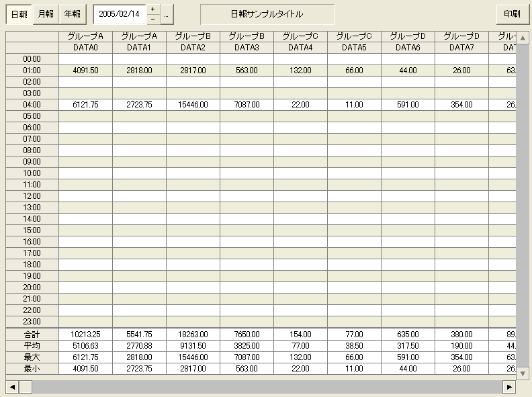The width and height of the screenshot is (532, 397).
Task: Click the horizontal scrollbar thumb
Action: point(26,387)
